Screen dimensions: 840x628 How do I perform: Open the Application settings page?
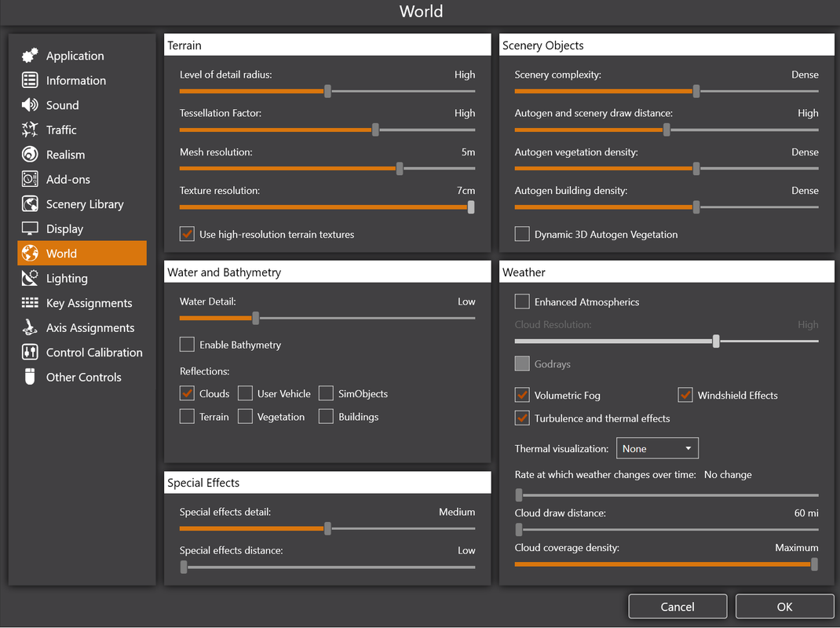tap(82, 56)
